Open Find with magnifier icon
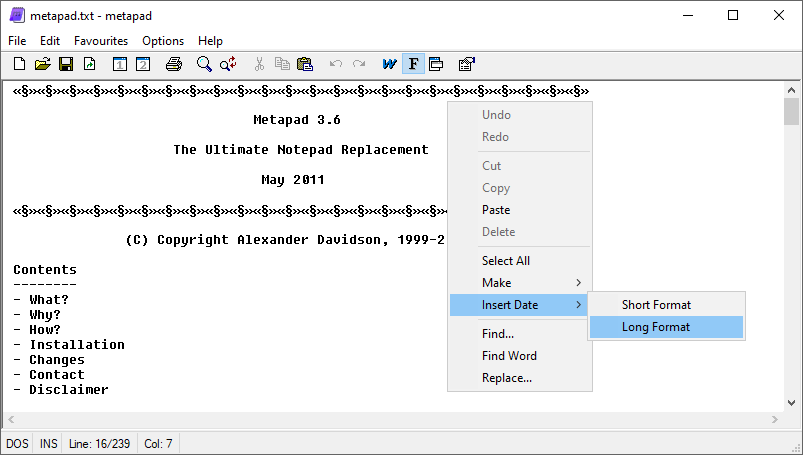Screen dimensions: 803x455 point(204,64)
